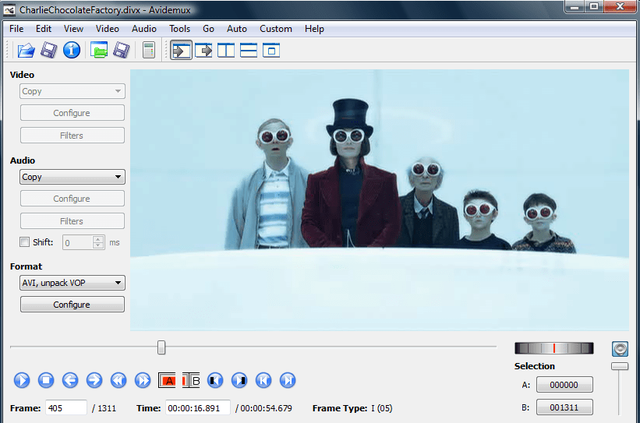The height and width of the screenshot is (423, 640).
Task: Click the timeline seek slider handle
Action: click(161, 347)
